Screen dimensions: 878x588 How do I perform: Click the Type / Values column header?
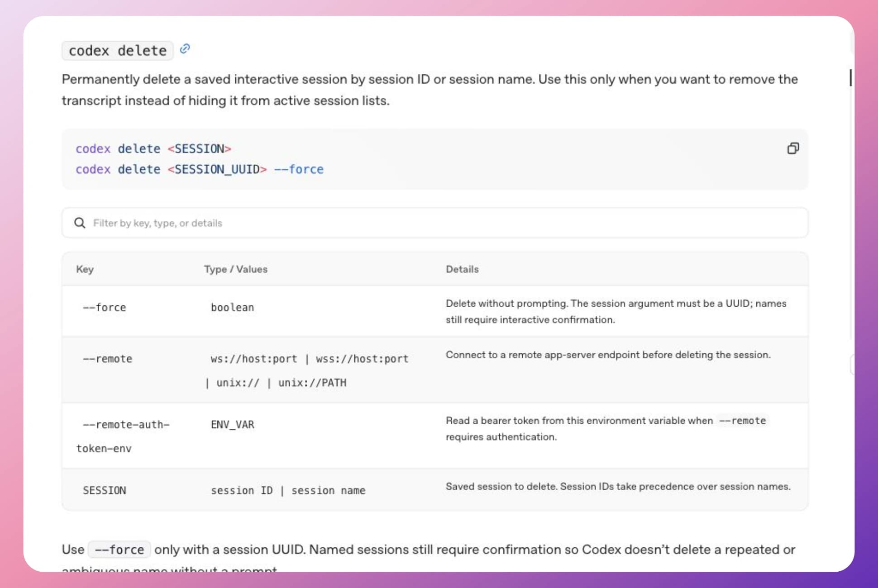tap(235, 269)
